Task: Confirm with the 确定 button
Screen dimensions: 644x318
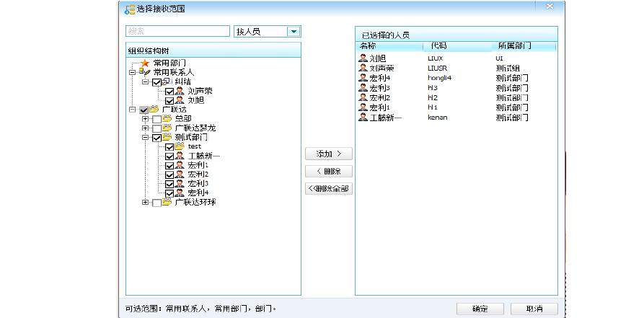Action: tap(480, 309)
